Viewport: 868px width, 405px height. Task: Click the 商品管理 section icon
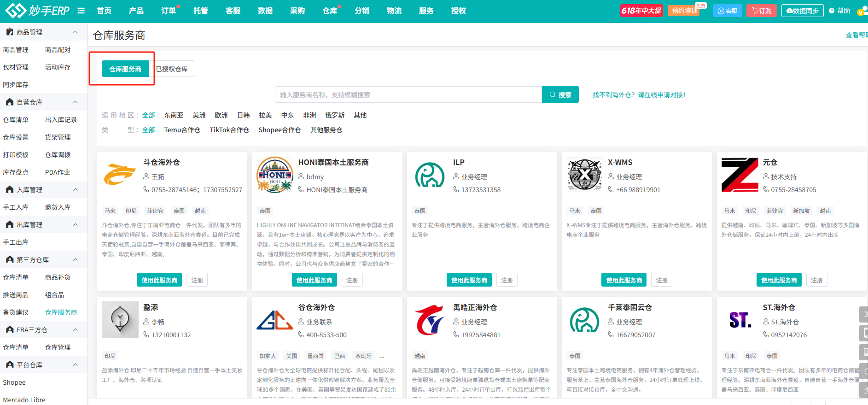point(9,32)
